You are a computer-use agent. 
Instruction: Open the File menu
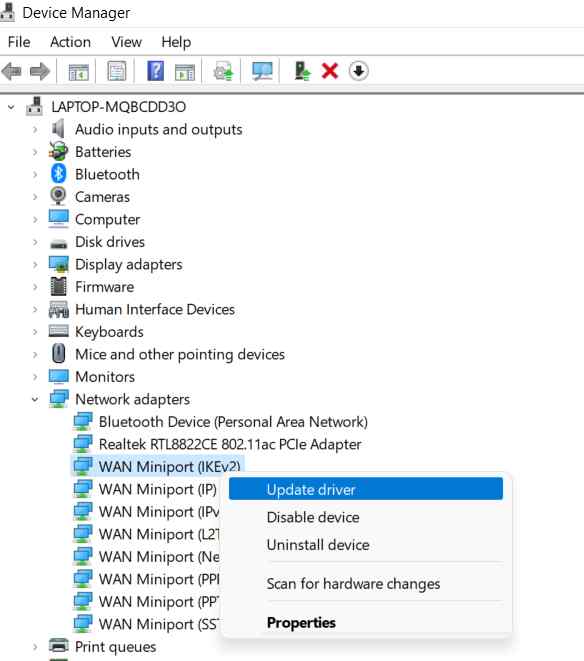(x=19, y=42)
